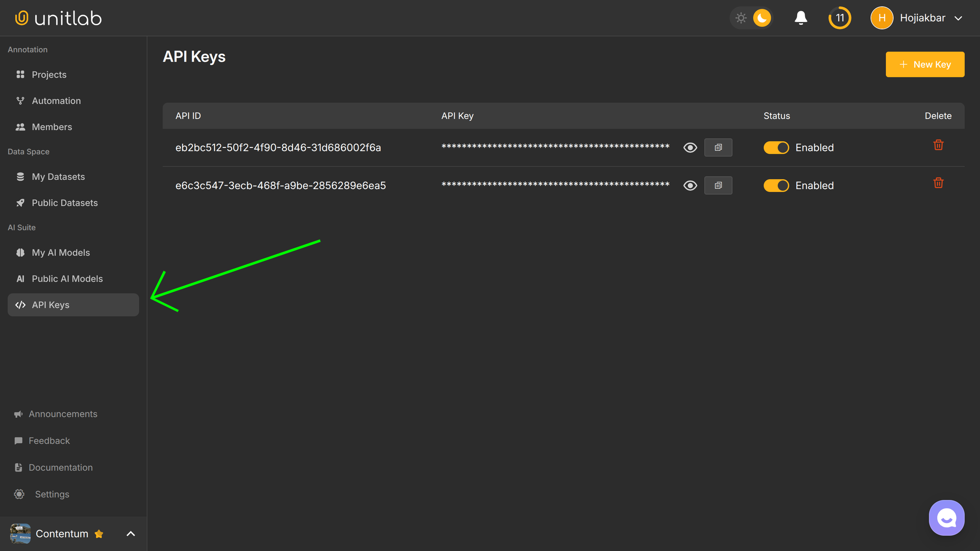Open the Members page
The image size is (980, 551).
click(51, 127)
